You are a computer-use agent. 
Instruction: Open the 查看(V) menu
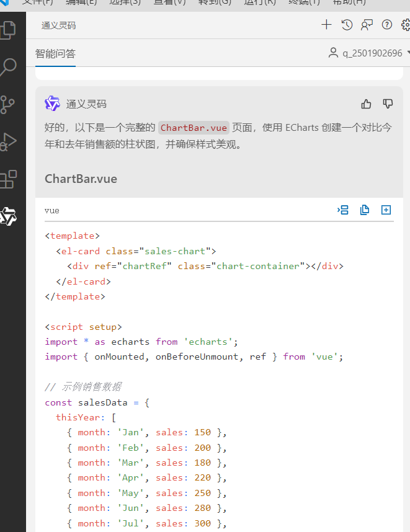point(170,2)
